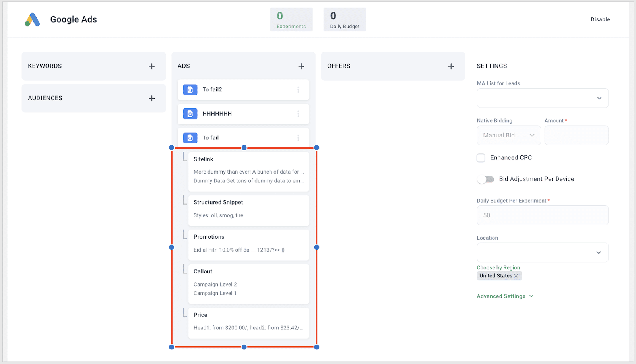Open the options menu for HHHHHHH
636x364 pixels.
click(x=298, y=114)
